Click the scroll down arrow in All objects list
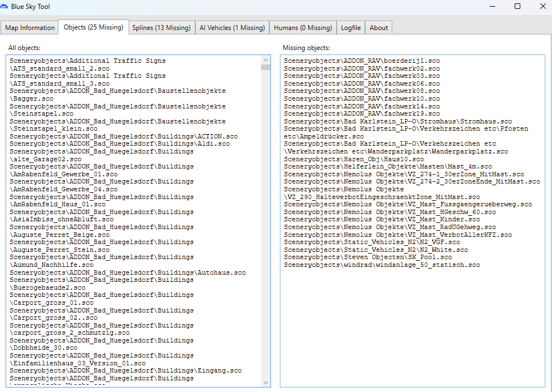The image size is (552, 392). point(265,382)
